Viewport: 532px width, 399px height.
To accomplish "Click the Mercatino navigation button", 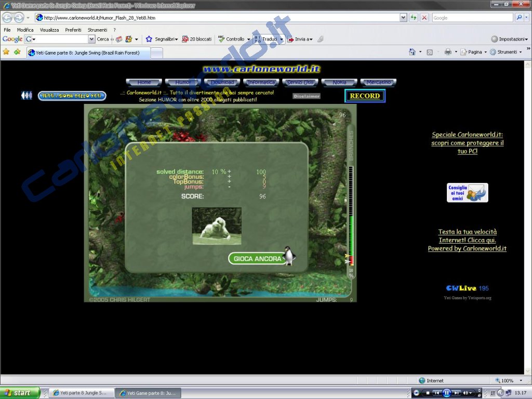I will click(x=378, y=83).
